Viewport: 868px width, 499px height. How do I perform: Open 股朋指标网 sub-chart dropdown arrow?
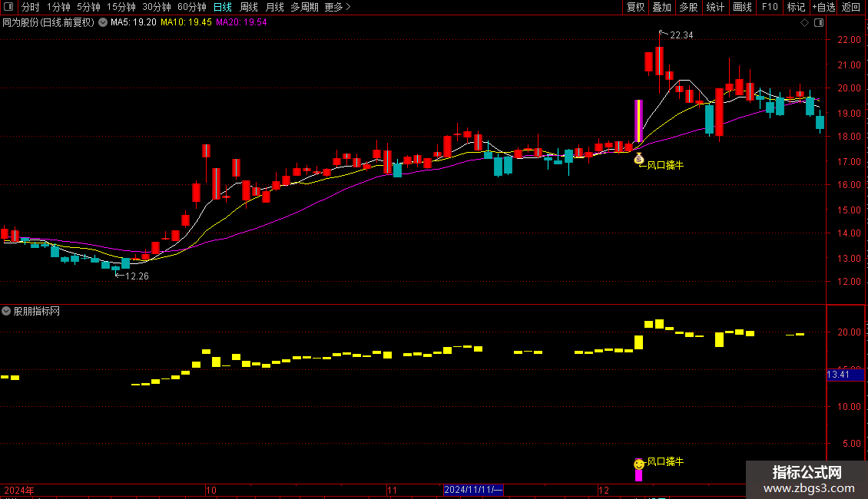click(6, 311)
